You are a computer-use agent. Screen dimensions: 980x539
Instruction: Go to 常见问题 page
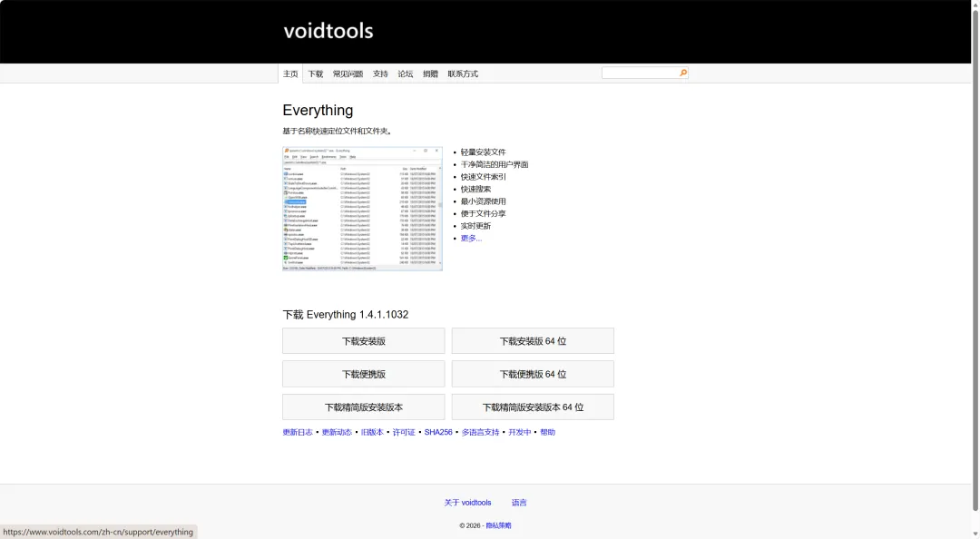[348, 73]
